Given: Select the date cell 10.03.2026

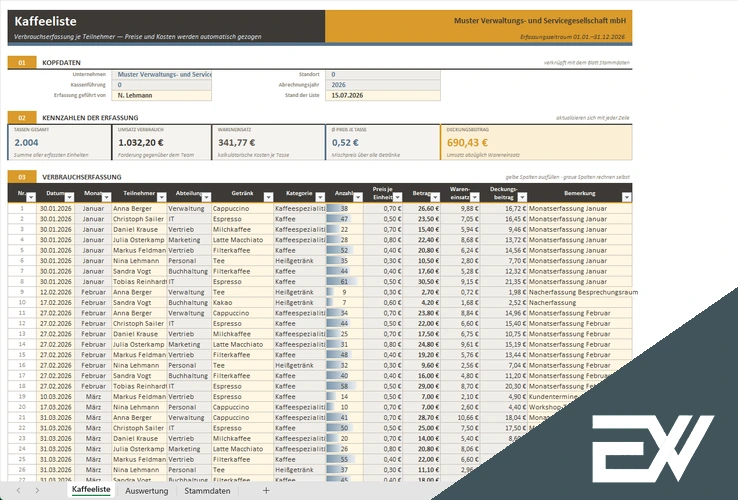Looking at the screenshot, I should point(56,396).
